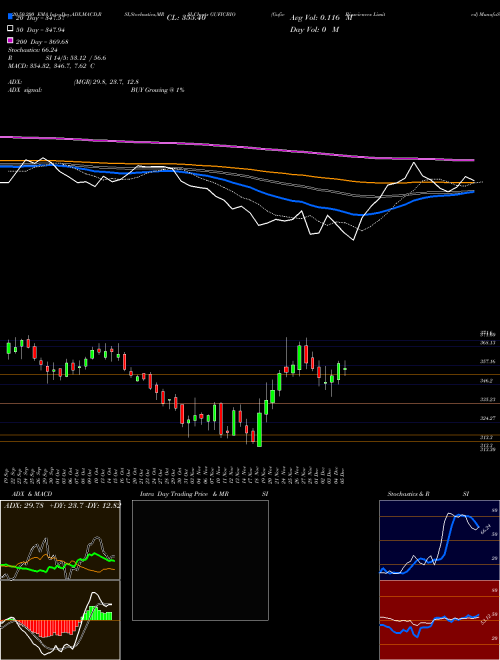Image resolution: width=500 pixels, height=660 pixels.
Task: Click the 'Avg Vol: 0.116 M' label
Action: coord(321,18)
